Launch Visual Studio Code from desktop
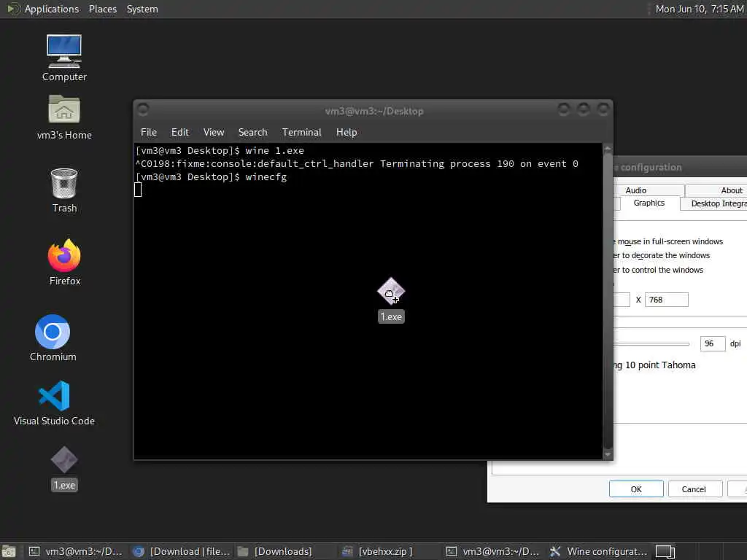 pos(54,403)
